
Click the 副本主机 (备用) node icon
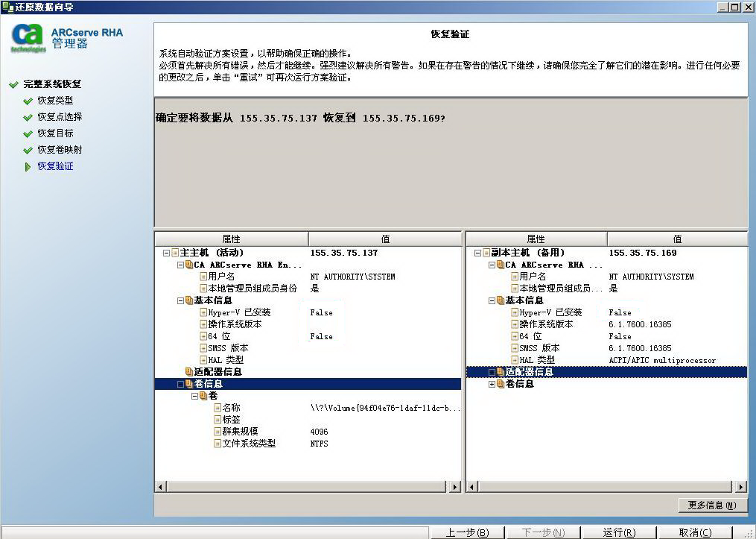[x=486, y=253]
